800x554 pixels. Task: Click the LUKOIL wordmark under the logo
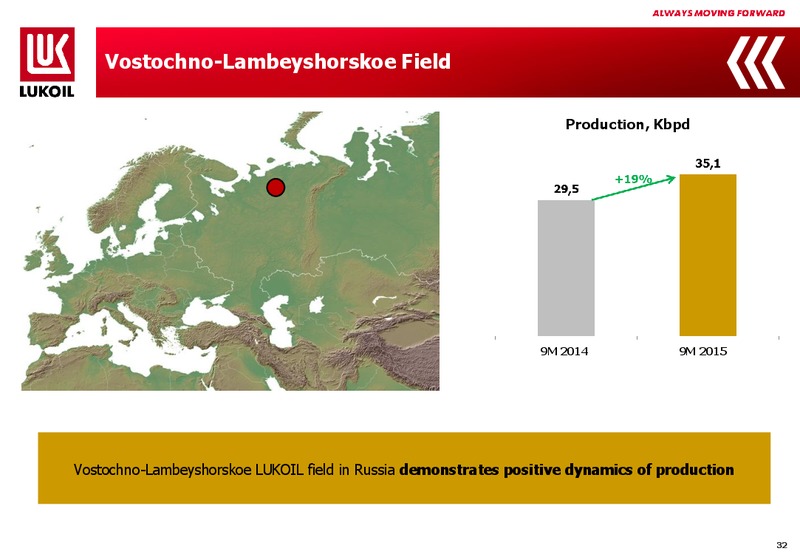[47, 91]
